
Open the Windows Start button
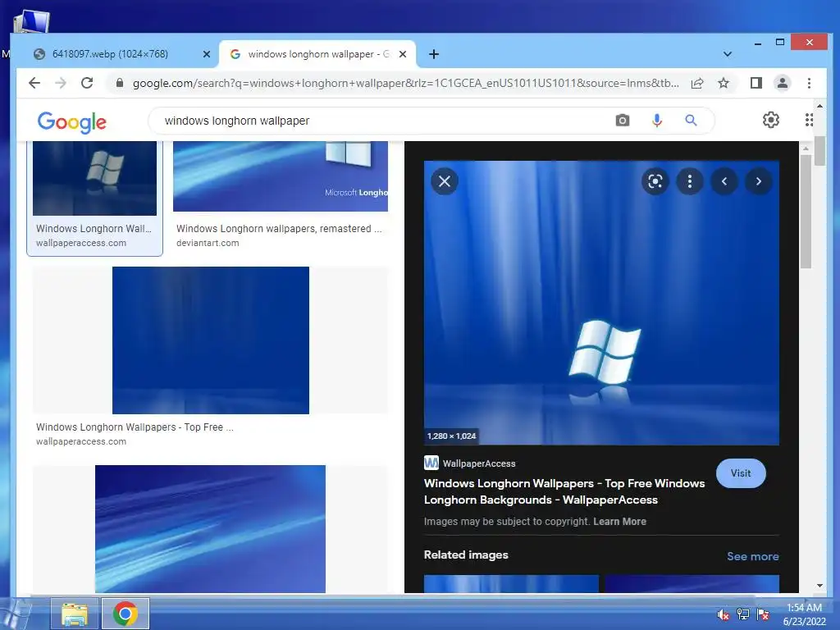click(x=16, y=614)
